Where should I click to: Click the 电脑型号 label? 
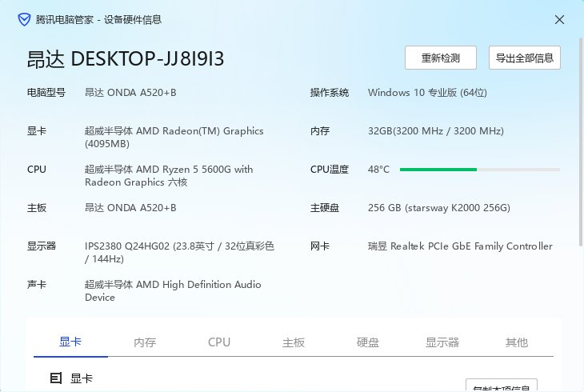tap(46, 93)
